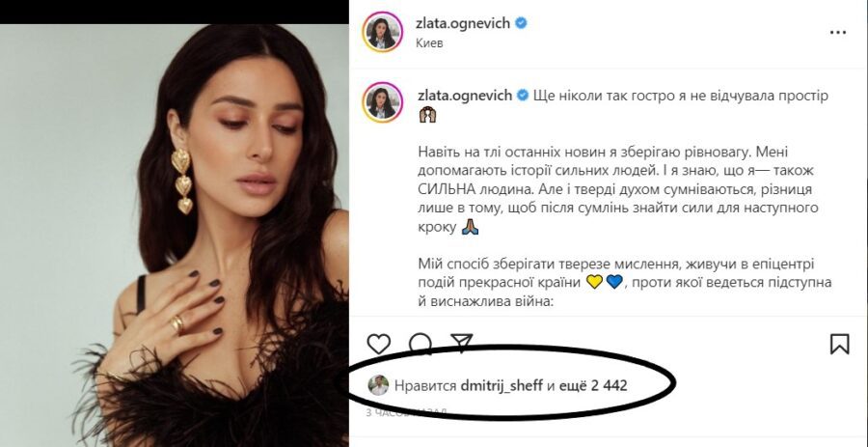
Task: Open the Киев location tag
Action: tap(429, 43)
